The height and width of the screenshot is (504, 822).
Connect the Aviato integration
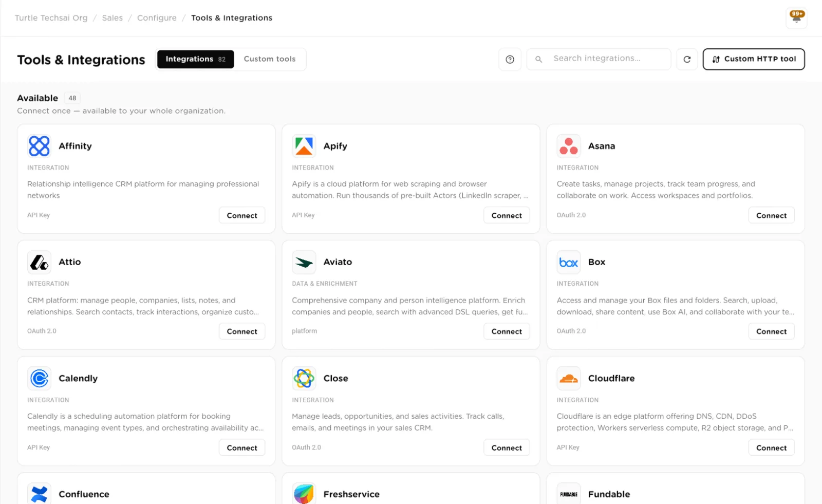(x=507, y=331)
